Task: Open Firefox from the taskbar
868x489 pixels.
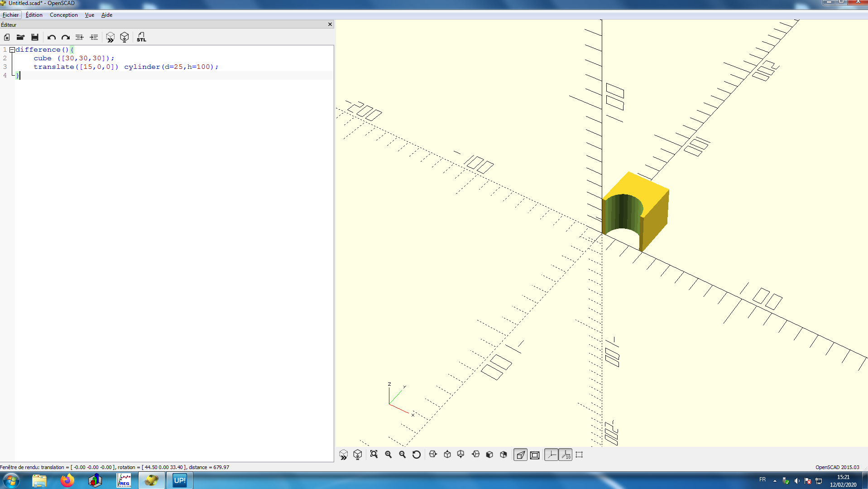Action: [67, 480]
